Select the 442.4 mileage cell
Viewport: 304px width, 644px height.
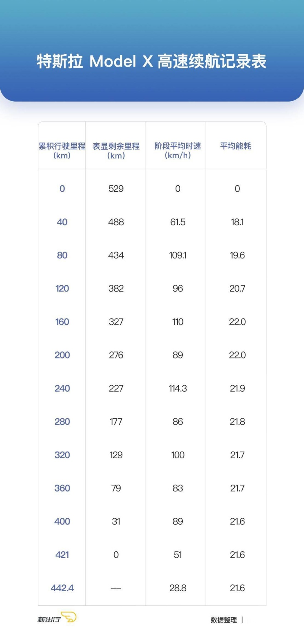(x=62, y=588)
